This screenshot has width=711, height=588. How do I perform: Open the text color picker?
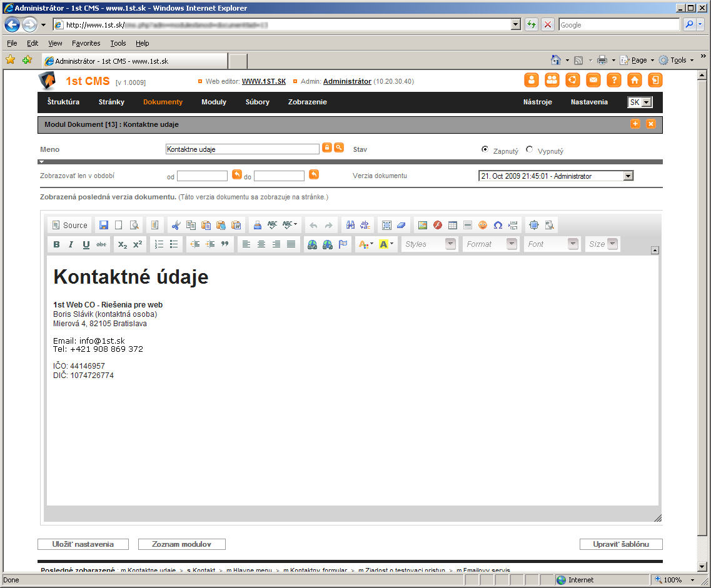(x=366, y=244)
